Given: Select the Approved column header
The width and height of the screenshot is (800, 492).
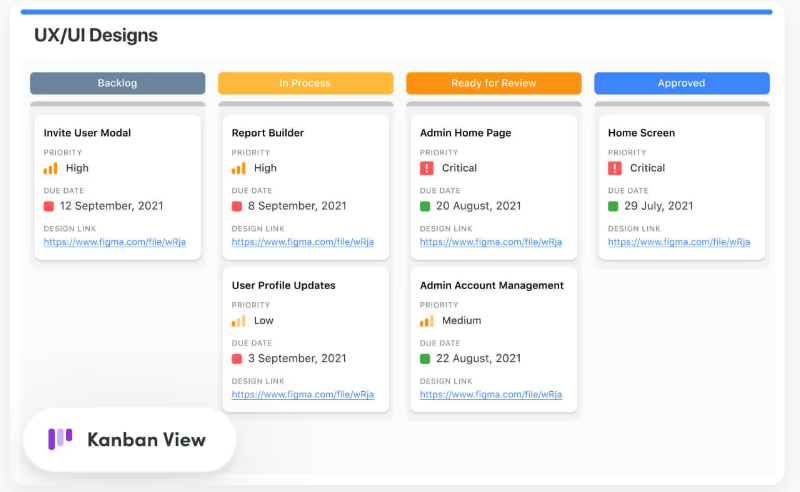Looking at the screenshot, I should [x=682, y=83].
